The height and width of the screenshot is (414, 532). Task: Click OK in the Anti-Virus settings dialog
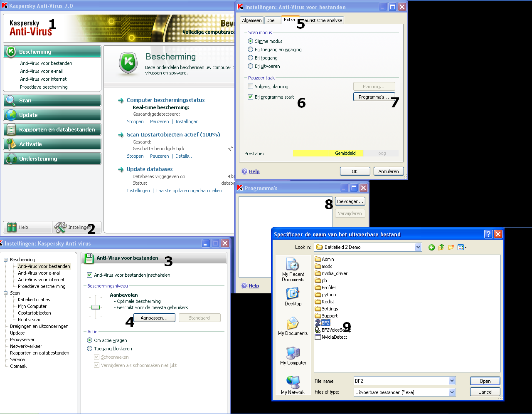point(355,171)
